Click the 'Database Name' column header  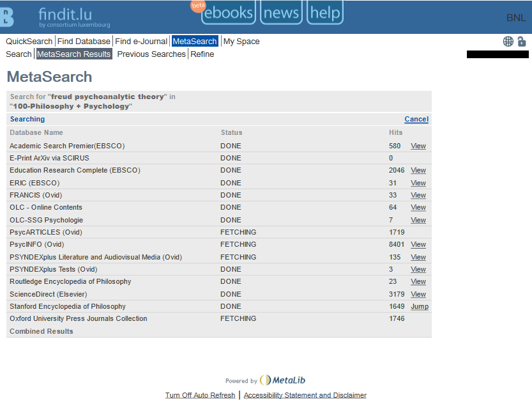(36, 132)
